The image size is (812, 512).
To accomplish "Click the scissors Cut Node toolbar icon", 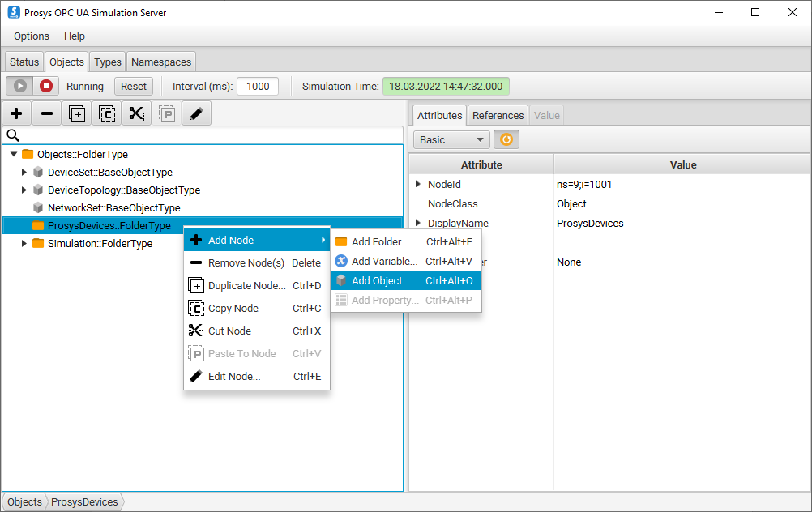I will 136,113.
